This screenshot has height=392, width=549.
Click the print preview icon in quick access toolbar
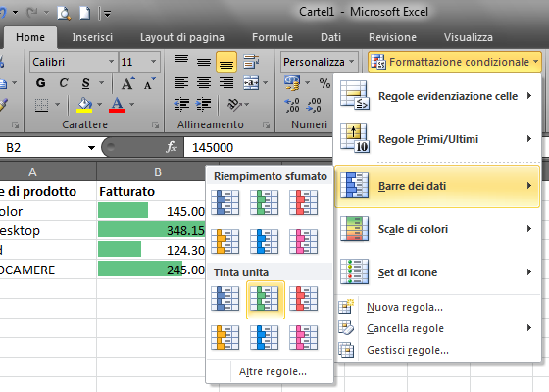[64, 14]
